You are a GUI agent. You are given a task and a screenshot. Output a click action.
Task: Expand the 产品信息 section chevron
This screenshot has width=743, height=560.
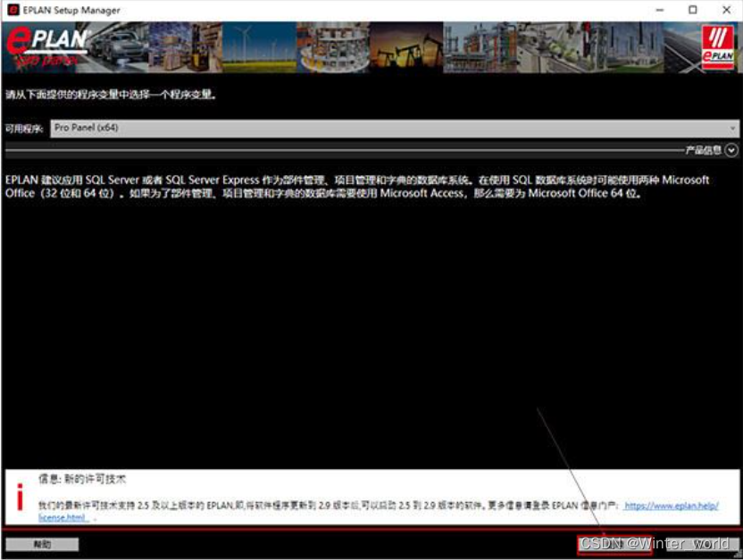tap(731, 150)
